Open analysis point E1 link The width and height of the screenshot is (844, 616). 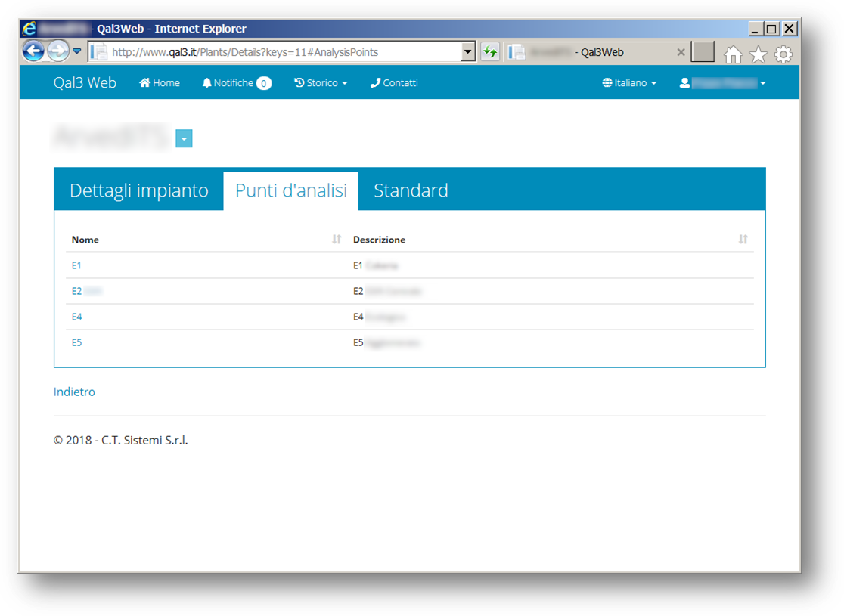(76, 265)
